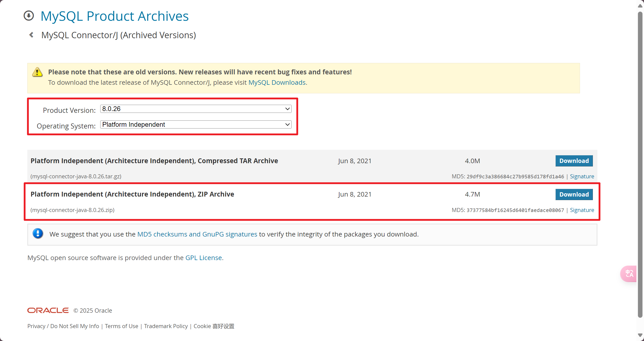Click the back chevron next to Connector/J heading
The width and height of the screenshot is (644, 341).
tap(31, 35)
